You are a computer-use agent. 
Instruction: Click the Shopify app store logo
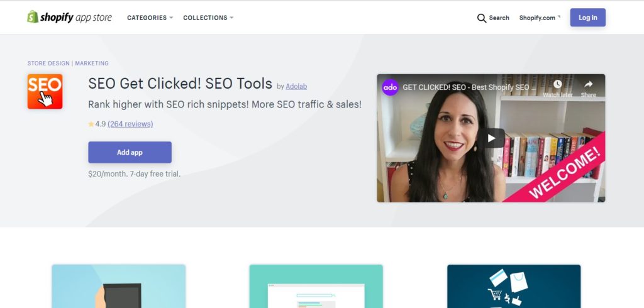click(x=69, y=17)
